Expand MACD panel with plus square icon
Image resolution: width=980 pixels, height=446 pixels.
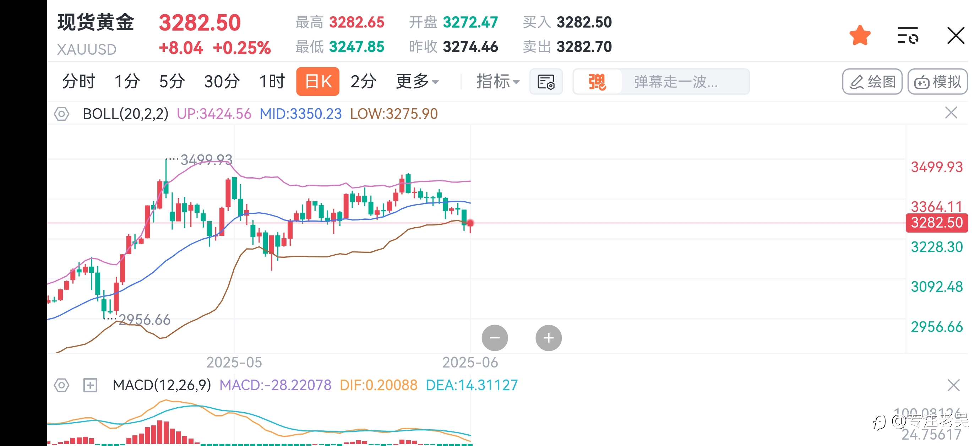(x=90, y=385)
